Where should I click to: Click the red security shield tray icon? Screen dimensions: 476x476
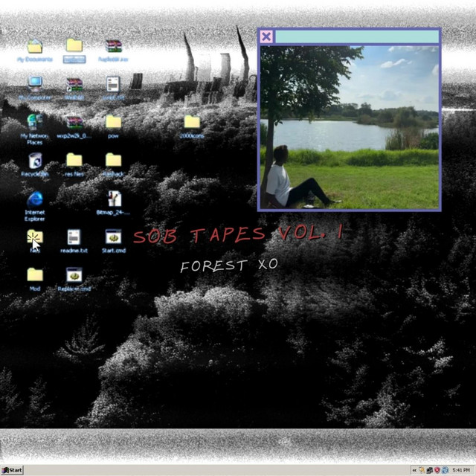pos(437,470)
